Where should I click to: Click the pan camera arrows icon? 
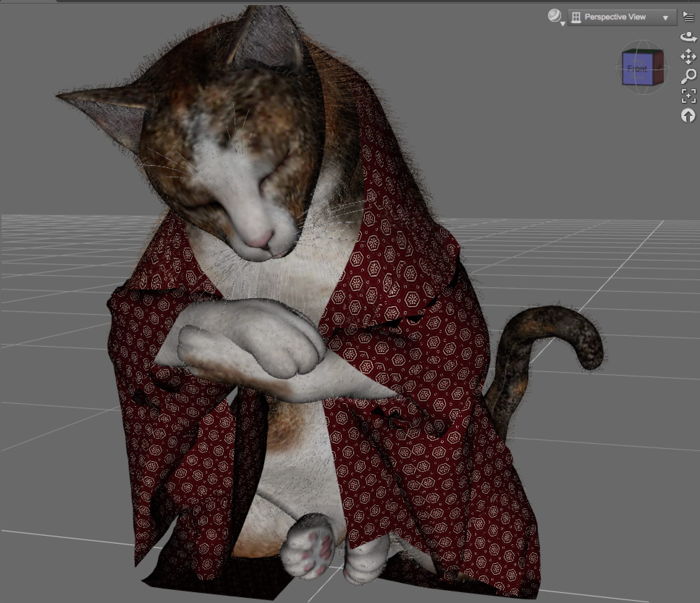pos(688,56)
